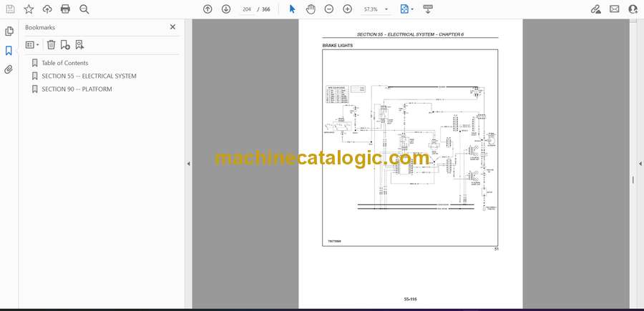Viewport: 644px width, 311px height.
Task: Expand the right tools pane arrow
Action: click(640, 164)
